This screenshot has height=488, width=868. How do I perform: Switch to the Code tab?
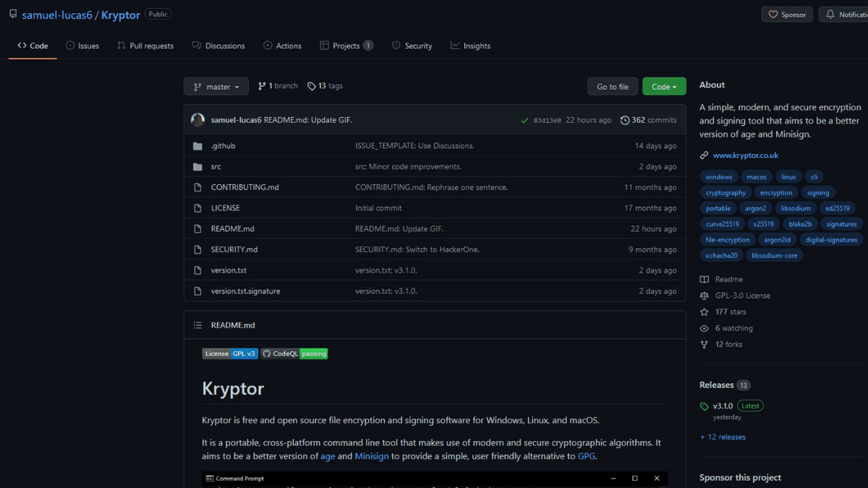[33, 46]
